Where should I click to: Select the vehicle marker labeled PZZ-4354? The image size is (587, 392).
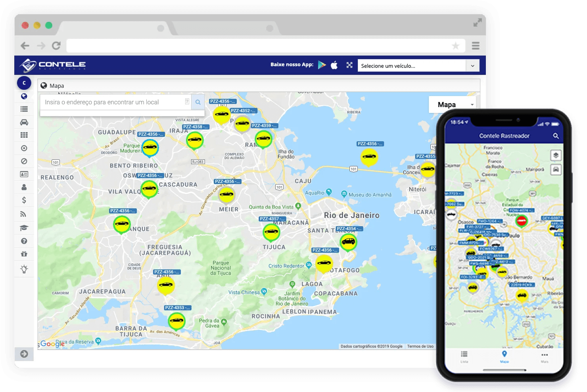348,242
